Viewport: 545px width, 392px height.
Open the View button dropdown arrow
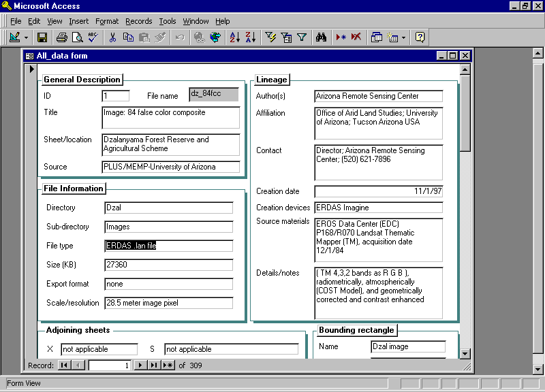26,37
